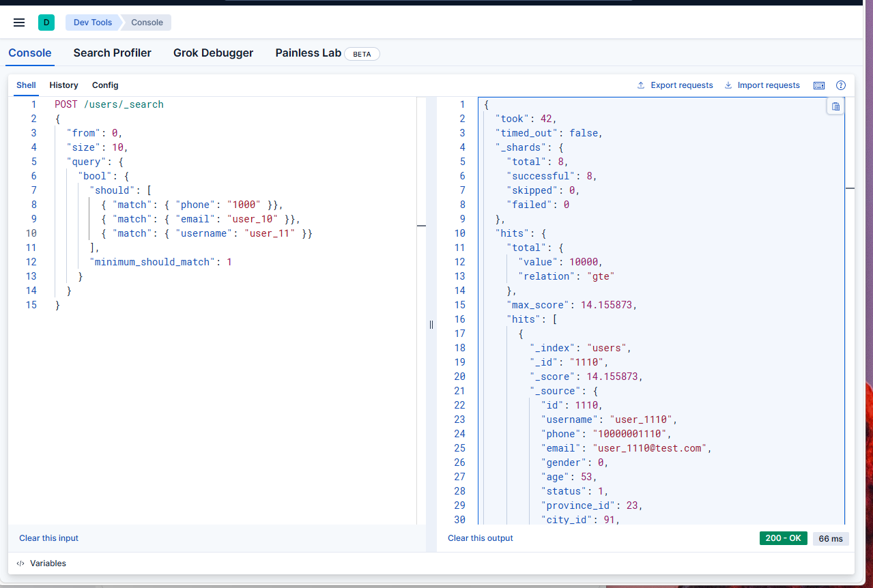Click the POST /users/_search request line
The width and height of the screenshot is (873, 588).
click(x=109, y=104)
